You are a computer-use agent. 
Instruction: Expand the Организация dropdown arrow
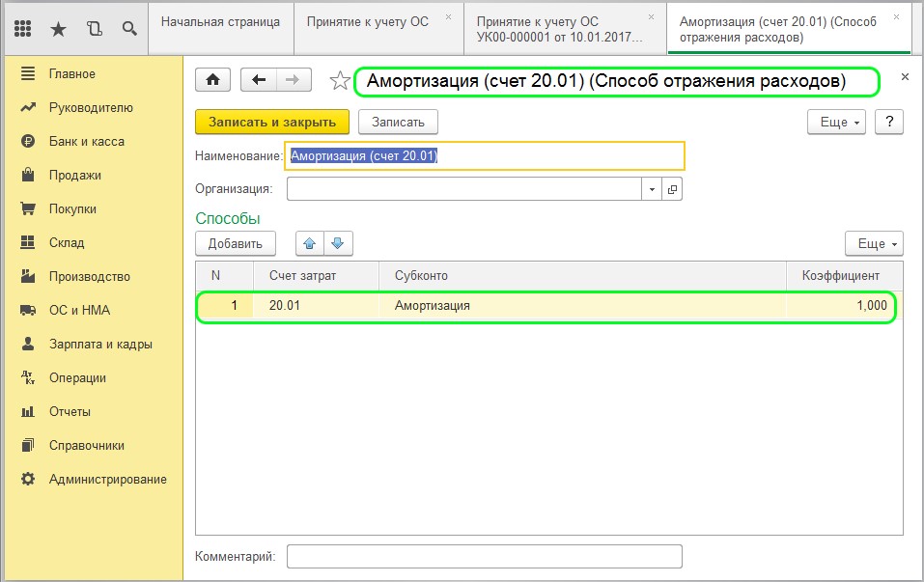click(x=652, y=190)
